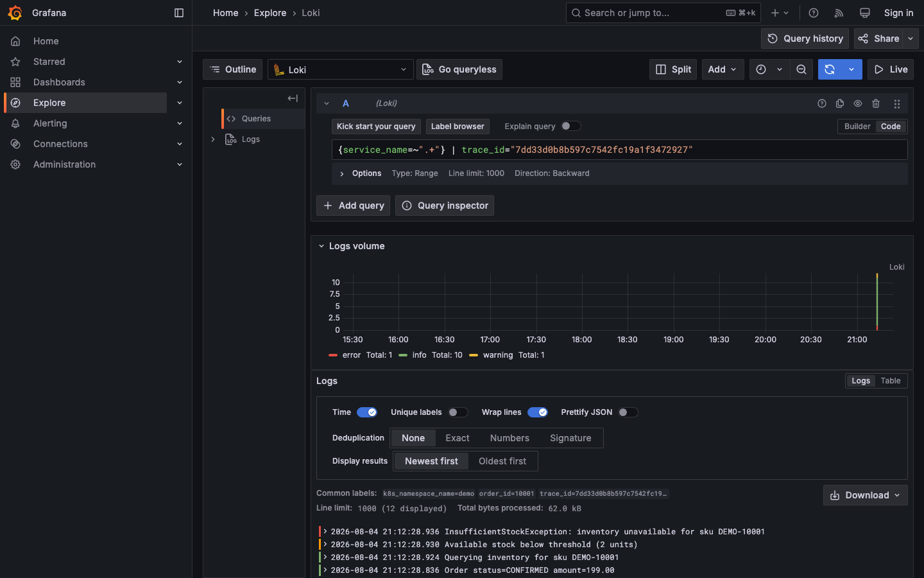The image size is (924, 578).
Task: Click the yellow warning legend swatch
Action: coord(474,355)
